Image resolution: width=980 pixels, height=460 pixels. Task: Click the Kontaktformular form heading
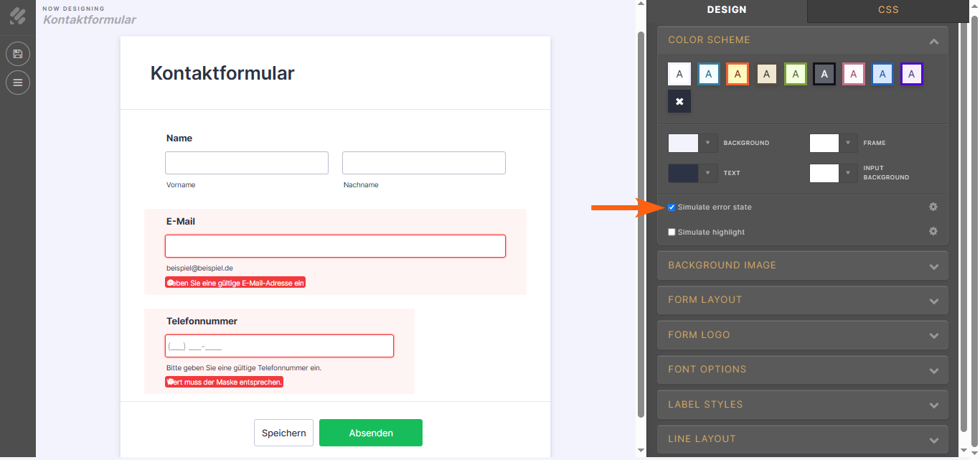pyautogui.click(x=222, y=73)
